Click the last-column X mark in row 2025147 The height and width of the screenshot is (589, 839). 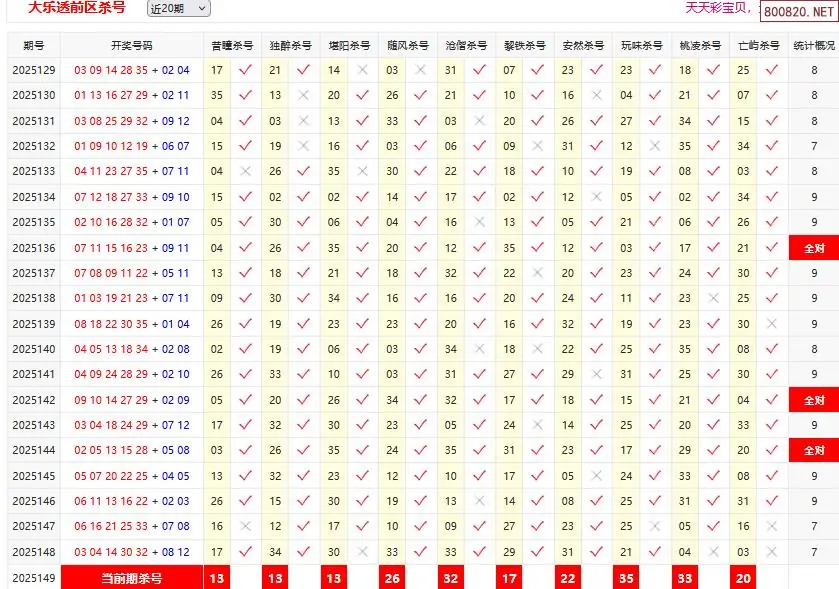click(x=772, y=526)
